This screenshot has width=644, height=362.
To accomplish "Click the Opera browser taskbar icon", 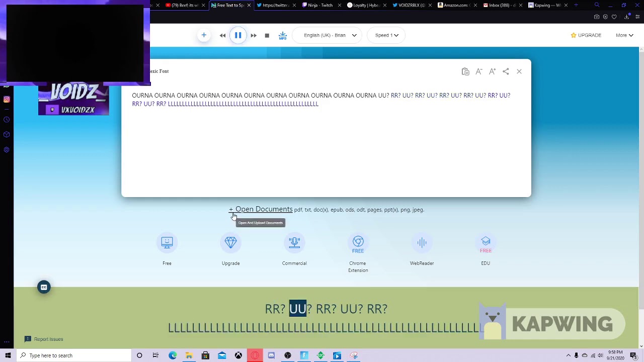I will (x=255, y=355).
